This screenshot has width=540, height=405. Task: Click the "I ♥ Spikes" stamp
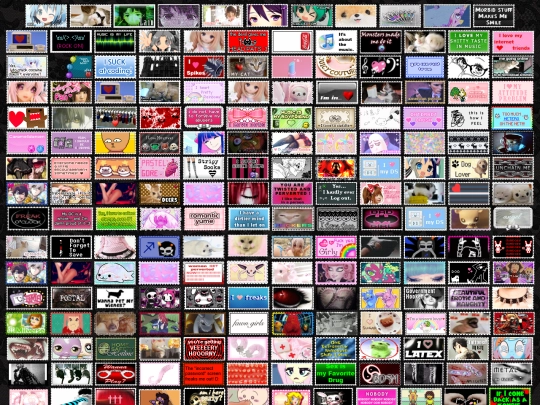[x=204, y=67]
